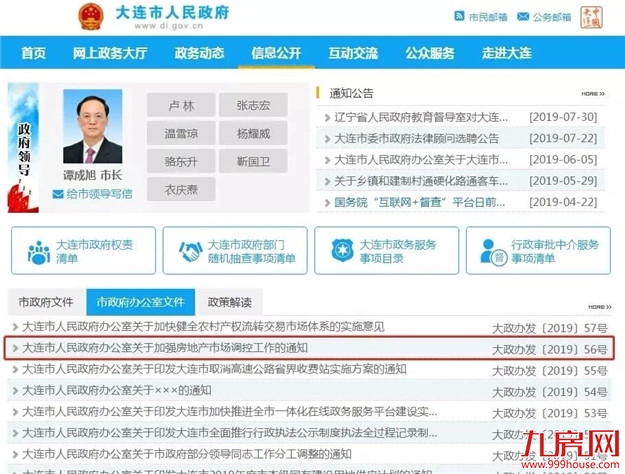Open 大连市政府部门随机抽查事项清单 card

pos(235,250)
